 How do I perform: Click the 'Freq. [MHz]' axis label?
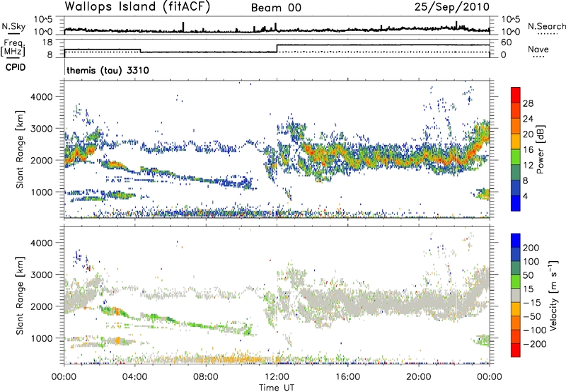(13, 48)
